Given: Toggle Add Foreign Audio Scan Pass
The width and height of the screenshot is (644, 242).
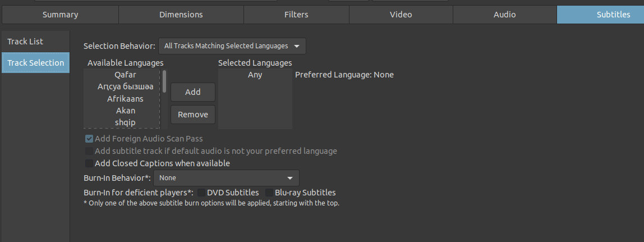Looking at the screenshot, I should coord(89,139).
